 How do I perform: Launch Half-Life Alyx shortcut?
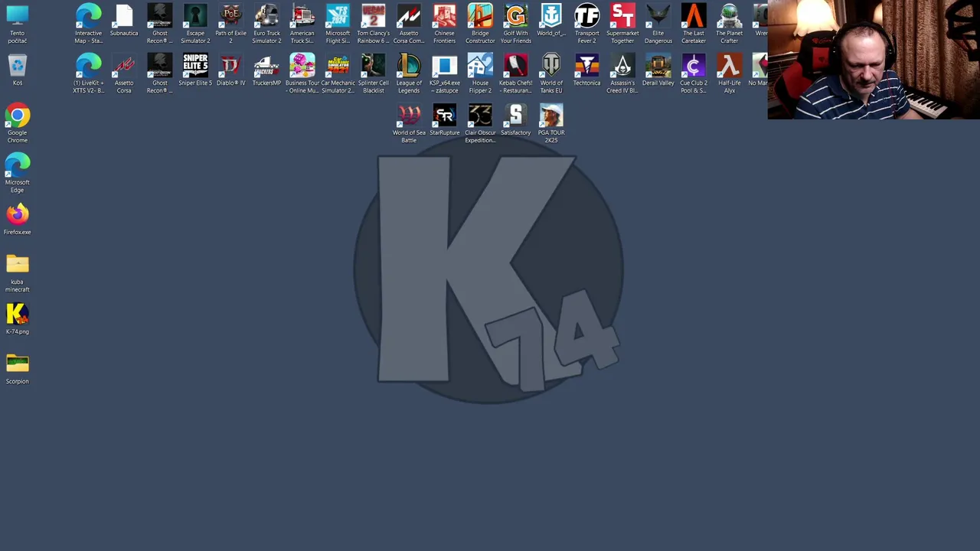pyautogui.click(x=729, y=73)
